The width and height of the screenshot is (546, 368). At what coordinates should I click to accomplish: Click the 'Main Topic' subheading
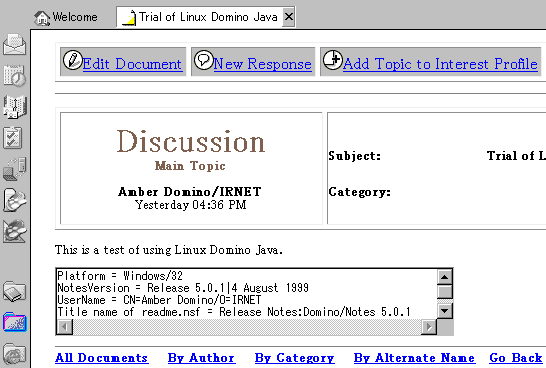(x=190, y=166)
